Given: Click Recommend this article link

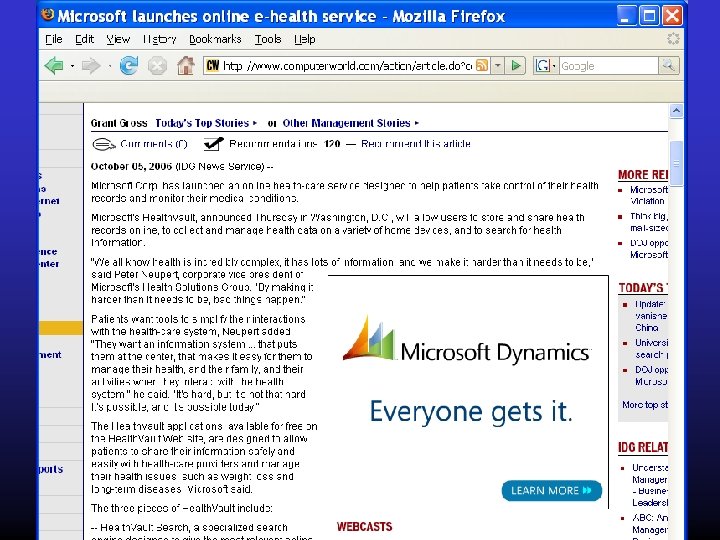Looking at the screenshot, I should click(x=416, y=144).
